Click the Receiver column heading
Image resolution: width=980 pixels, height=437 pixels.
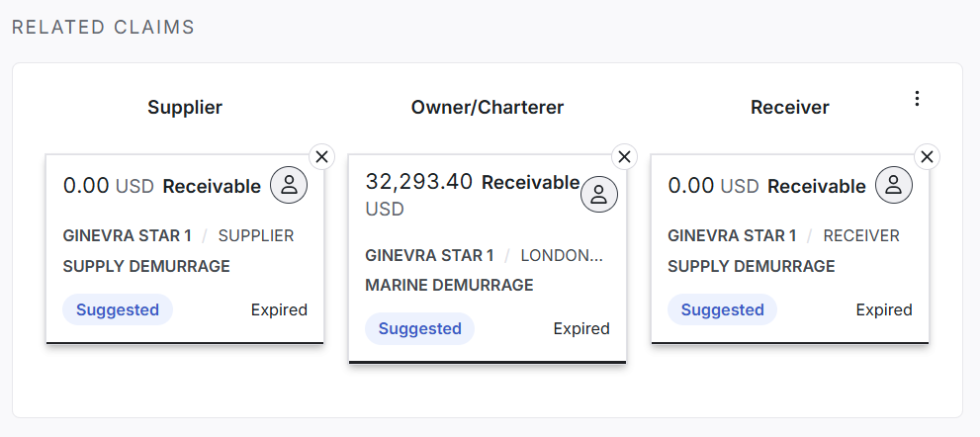click(789, 107)
